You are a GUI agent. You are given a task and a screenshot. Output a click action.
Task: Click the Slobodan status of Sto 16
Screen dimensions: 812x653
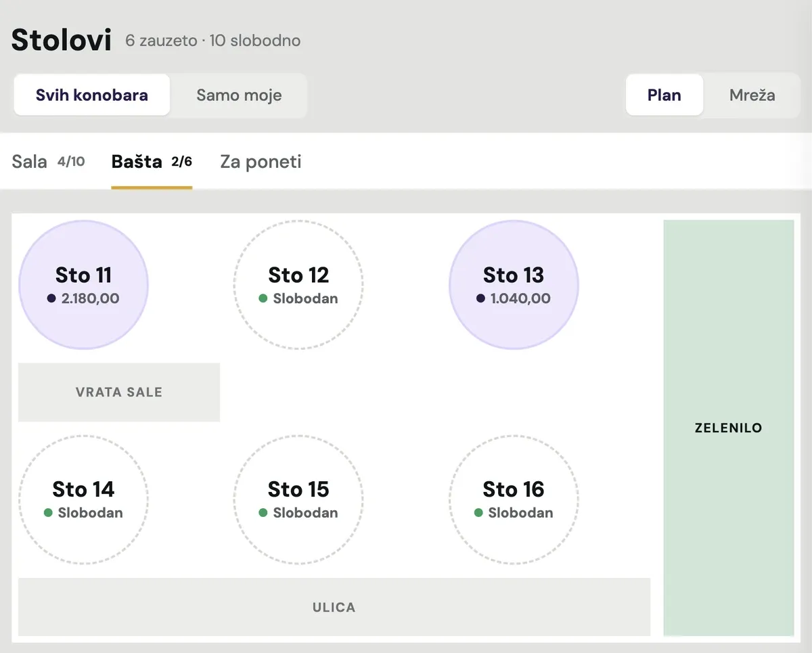coord(520,513)
